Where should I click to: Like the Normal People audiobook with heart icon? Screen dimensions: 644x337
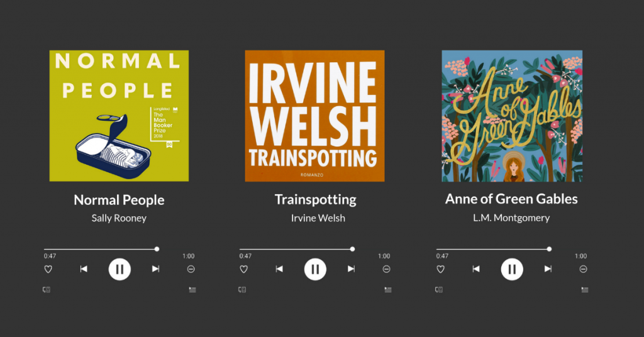click(48, 269)
